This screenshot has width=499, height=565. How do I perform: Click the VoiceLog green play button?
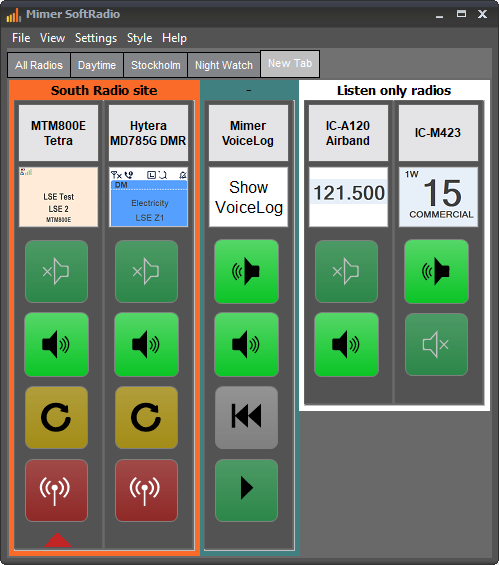pyautogui.click(x=246, y=490)
